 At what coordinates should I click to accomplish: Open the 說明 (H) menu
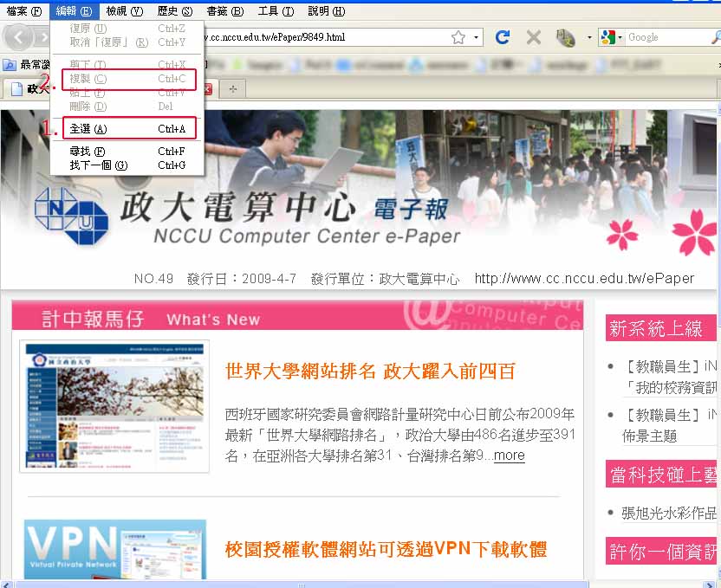[326, 11]
